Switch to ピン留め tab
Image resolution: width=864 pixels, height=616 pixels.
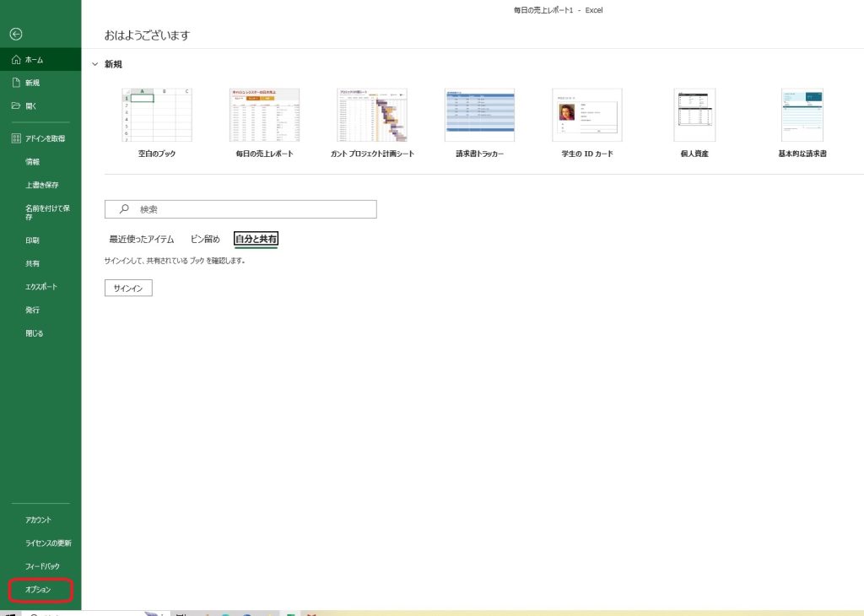205,240
